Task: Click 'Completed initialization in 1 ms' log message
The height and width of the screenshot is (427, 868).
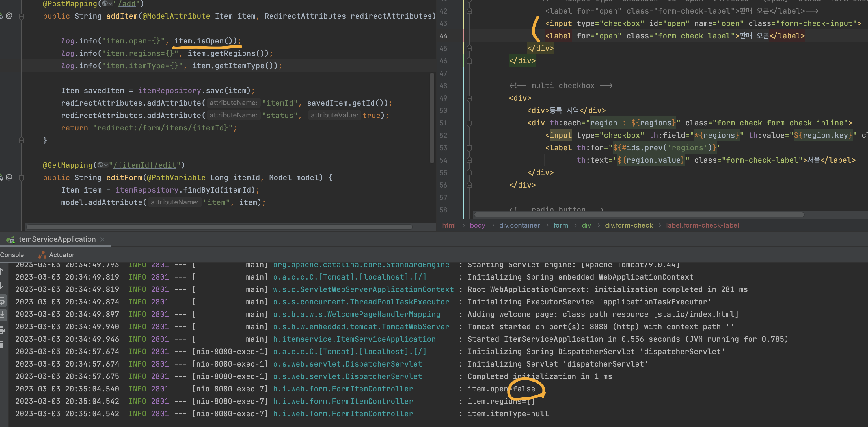Action: (540, 376)
